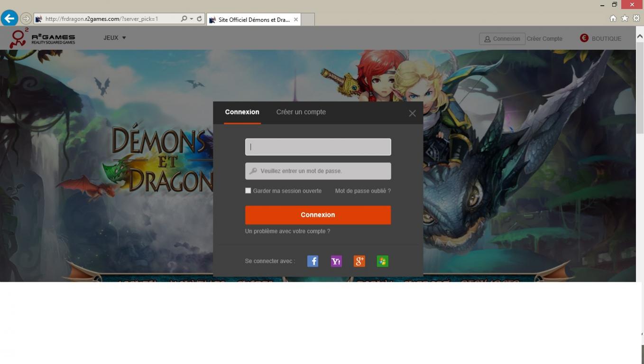Screen dimensions: 644x364
Task: Sign in with the Yahoo icon
Action: [336, 261]
